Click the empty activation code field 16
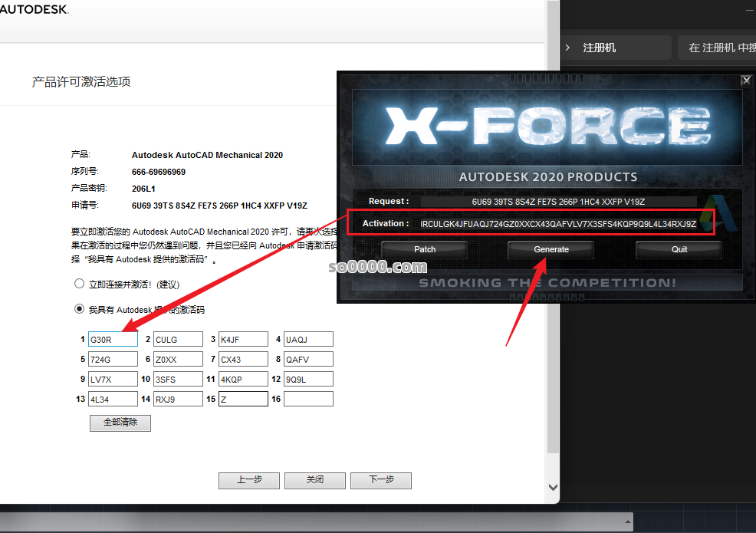The height and width of the screenshot is (533, 756). (x=308, y=399)
